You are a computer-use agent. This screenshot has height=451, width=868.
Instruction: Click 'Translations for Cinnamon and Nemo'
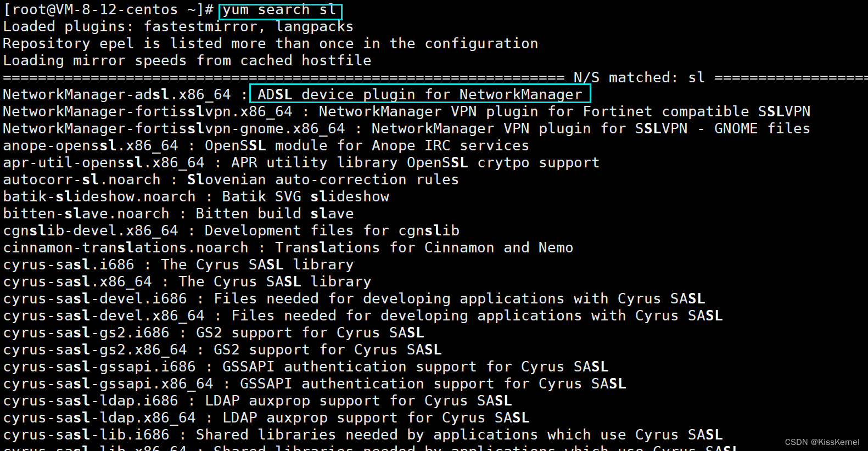click(x=424, y=248)
